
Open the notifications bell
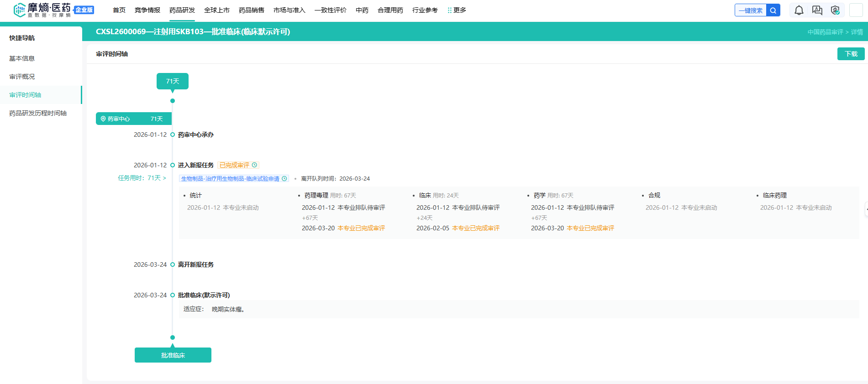[x=799, y=10]
